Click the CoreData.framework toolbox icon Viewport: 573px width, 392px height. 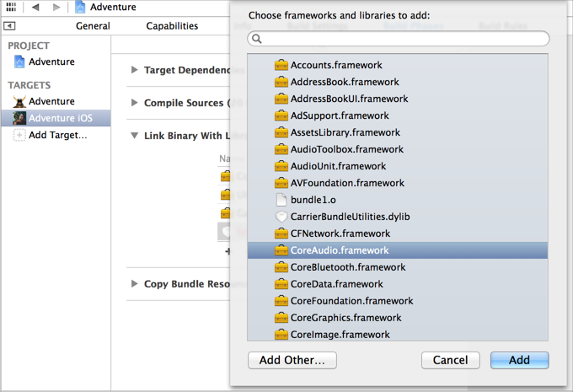[281, 284]
